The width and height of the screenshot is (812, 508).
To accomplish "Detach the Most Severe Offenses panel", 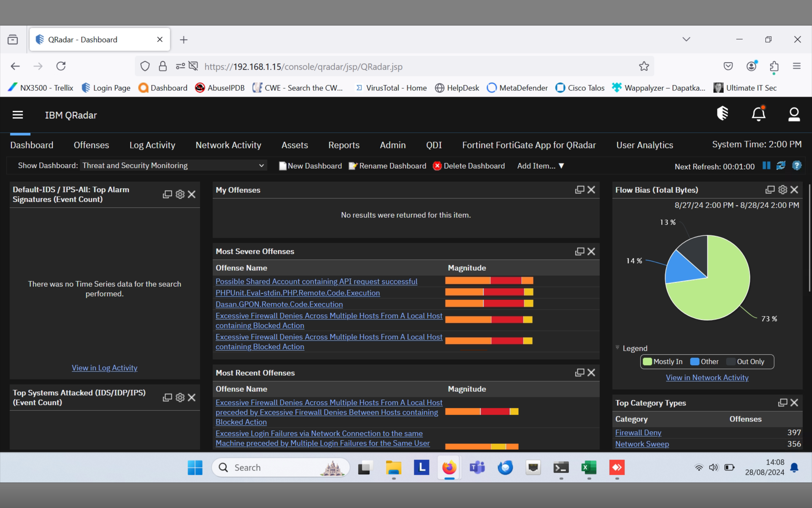I will click(579, 251).
